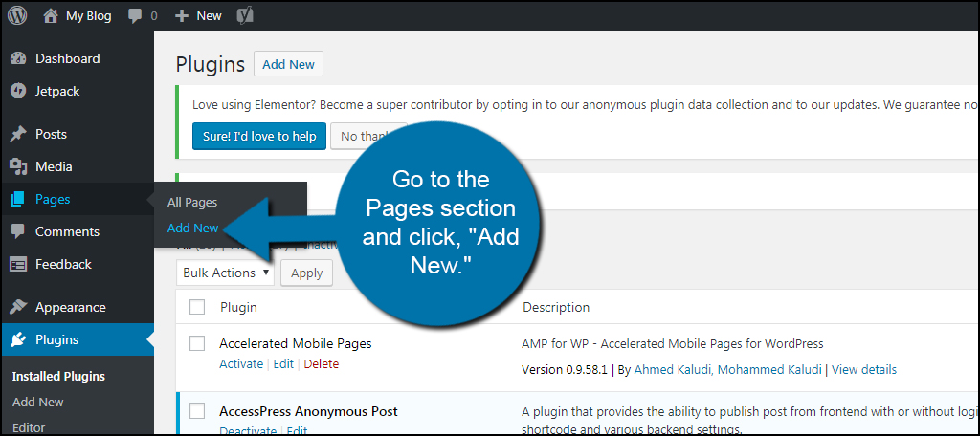980x436 pixels.
Task: Tick the select-all Plugin header checkbox
Action: pyautogui.click(x=197, y=307)
